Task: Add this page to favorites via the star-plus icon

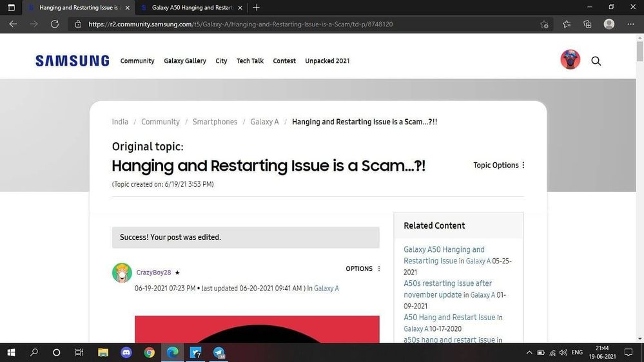Action: [544, 24]
